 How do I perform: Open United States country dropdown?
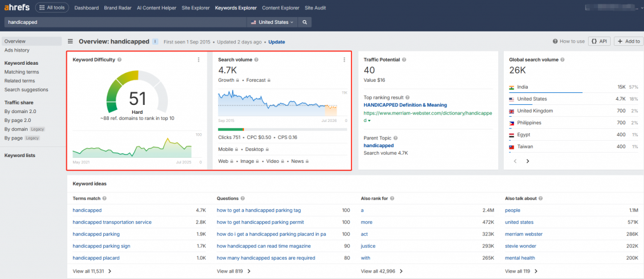click(x=272, y=22)
